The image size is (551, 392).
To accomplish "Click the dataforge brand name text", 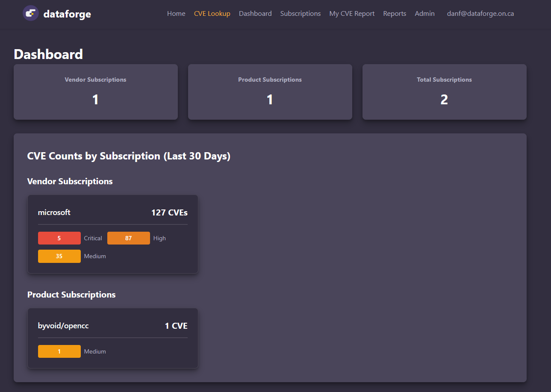I will click(67, 14).
